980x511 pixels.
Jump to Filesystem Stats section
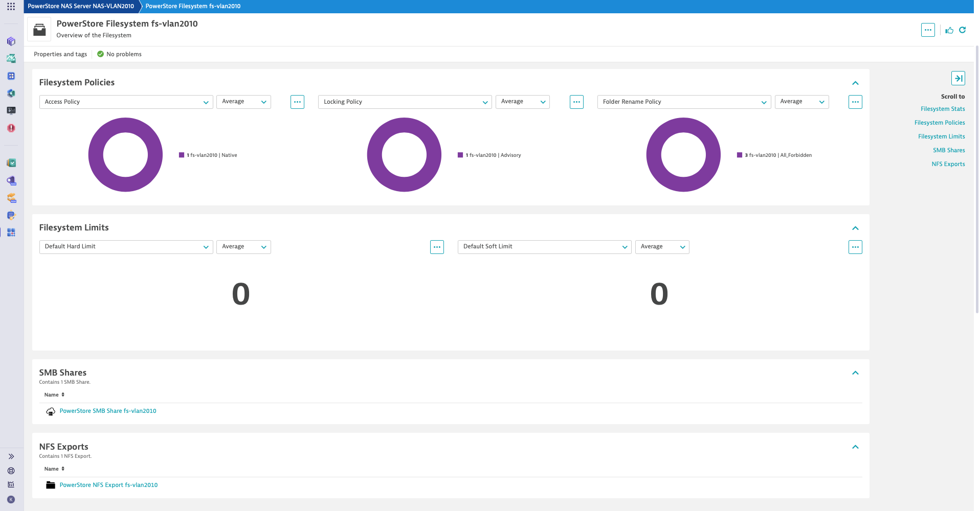coord(943,109)
